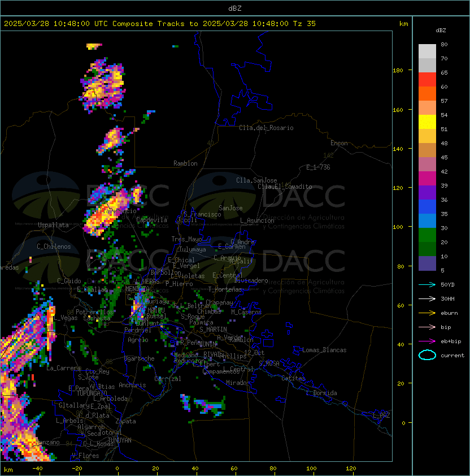Click the Mirador map label
The image size is (470, 476).
coord(238,383)
